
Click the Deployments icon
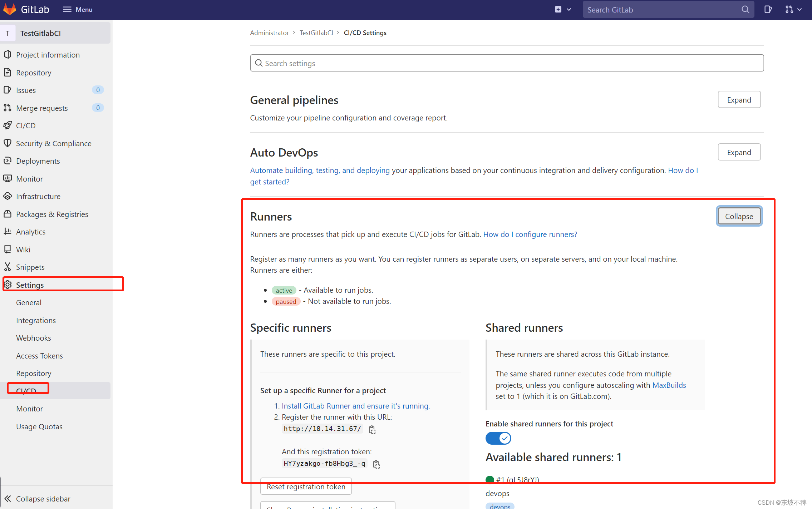pyautogui.click(x=8, y=160)
